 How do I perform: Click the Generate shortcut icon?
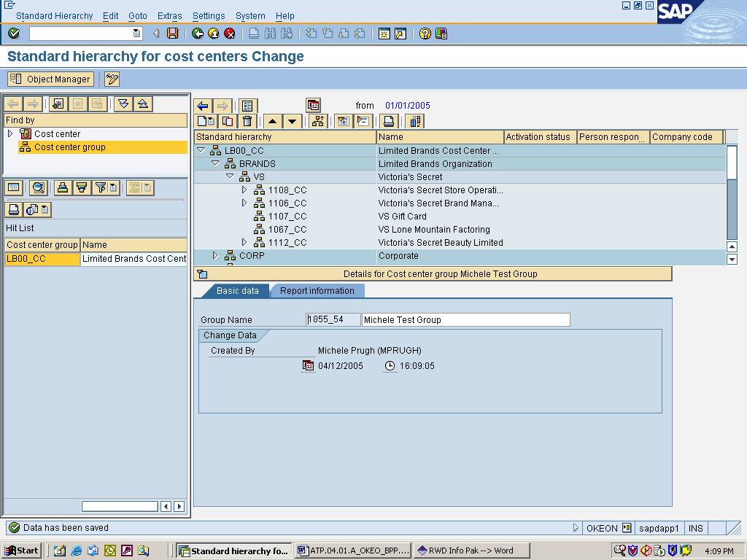pyautogui.click(x=400, y=34)
